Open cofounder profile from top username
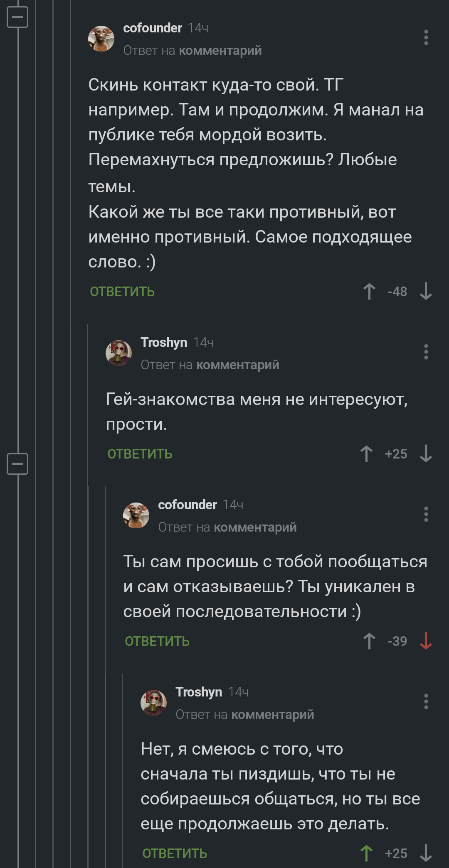 pyautogui.click(x=153, y=28)
